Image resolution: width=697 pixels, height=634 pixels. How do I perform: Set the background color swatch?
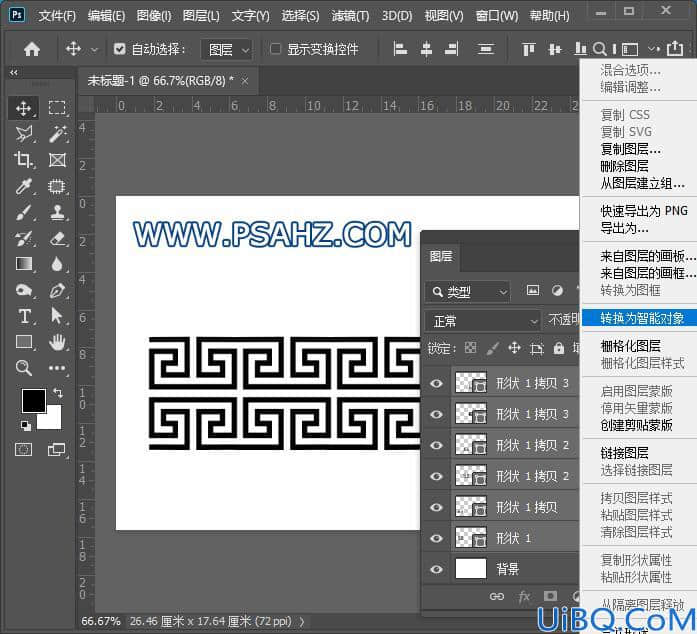52,420
